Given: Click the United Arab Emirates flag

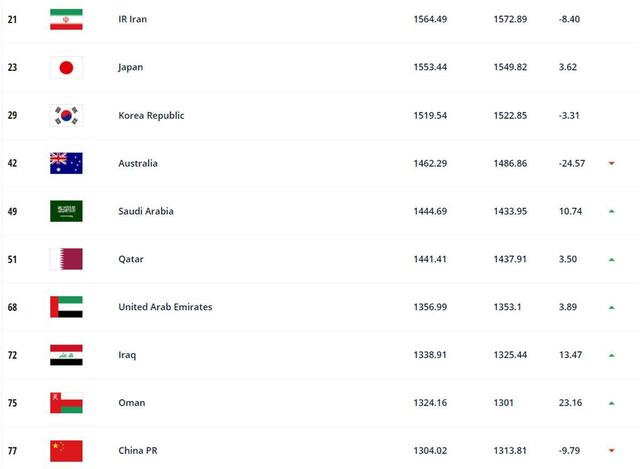Looking at the screenshot, I should tap(66, 307).
